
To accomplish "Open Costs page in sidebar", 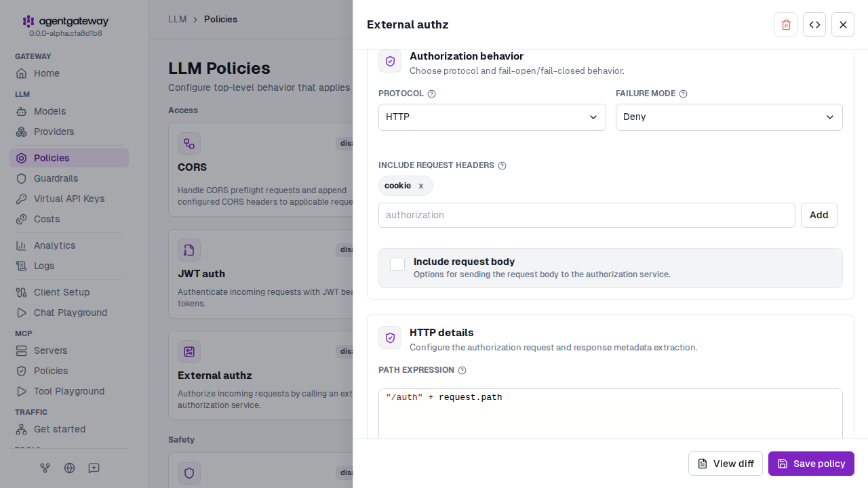I will 69,219.
